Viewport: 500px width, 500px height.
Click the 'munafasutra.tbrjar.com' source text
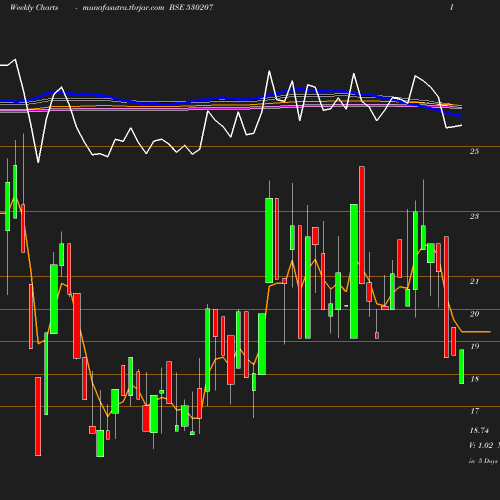[x=123, y=7]
